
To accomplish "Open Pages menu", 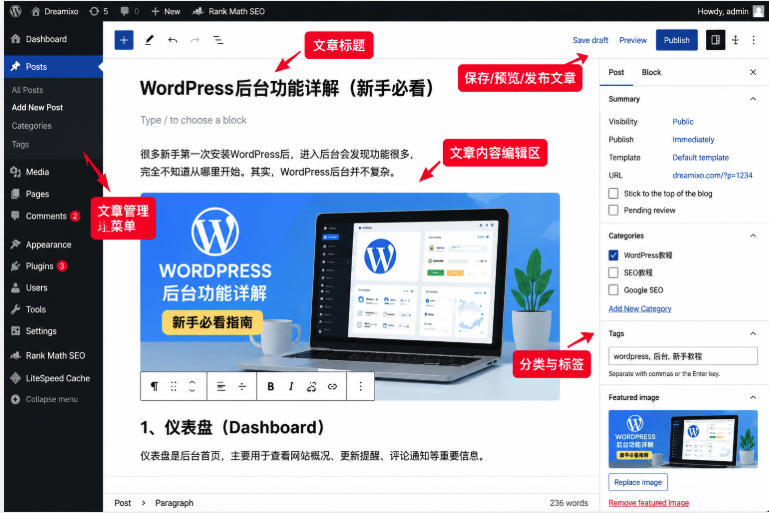I will click(53, 194).
